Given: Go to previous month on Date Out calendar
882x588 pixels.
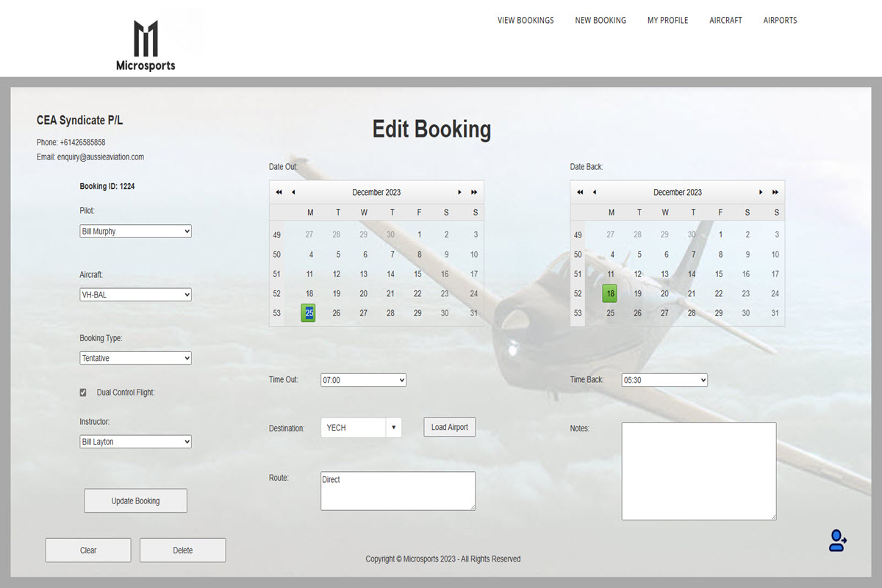Looking at the screenshot, I should pos(293,192).
